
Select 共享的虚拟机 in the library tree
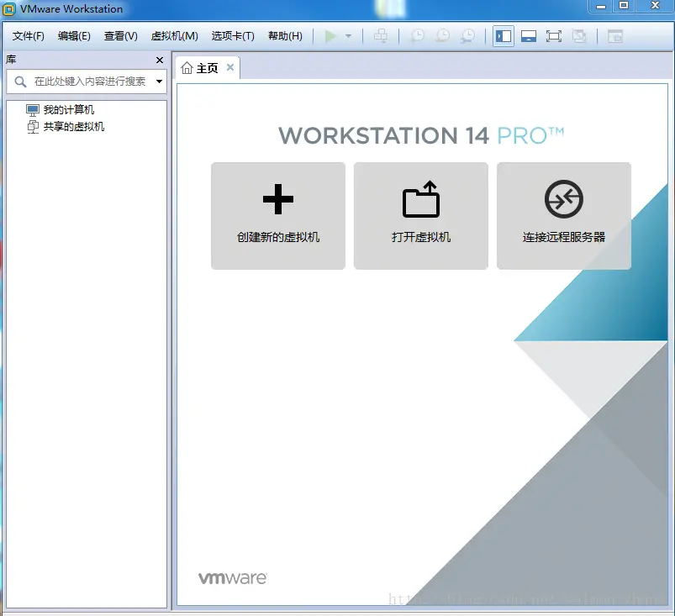click(x=66, y=127)
